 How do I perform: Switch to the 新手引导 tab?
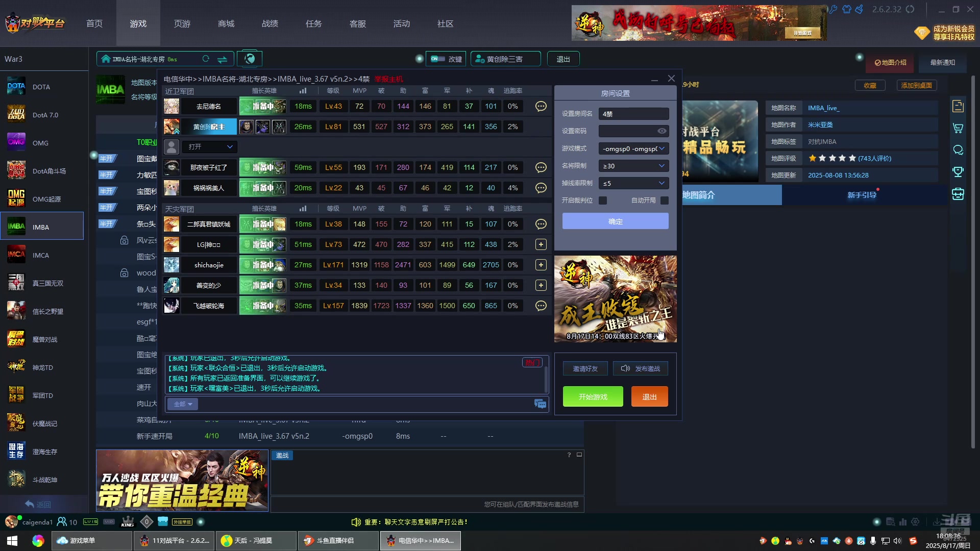coord(862,195)
